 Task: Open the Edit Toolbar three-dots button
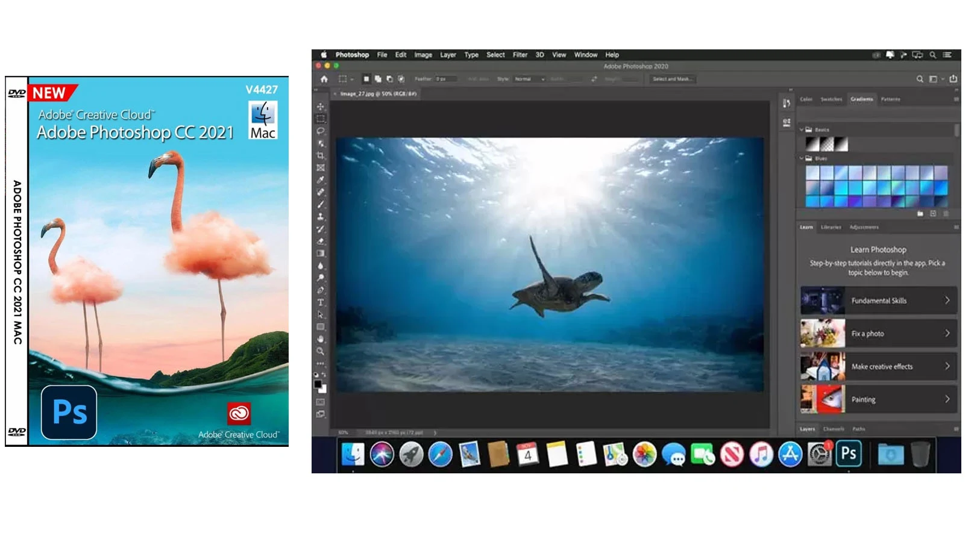tap(321, 363)
